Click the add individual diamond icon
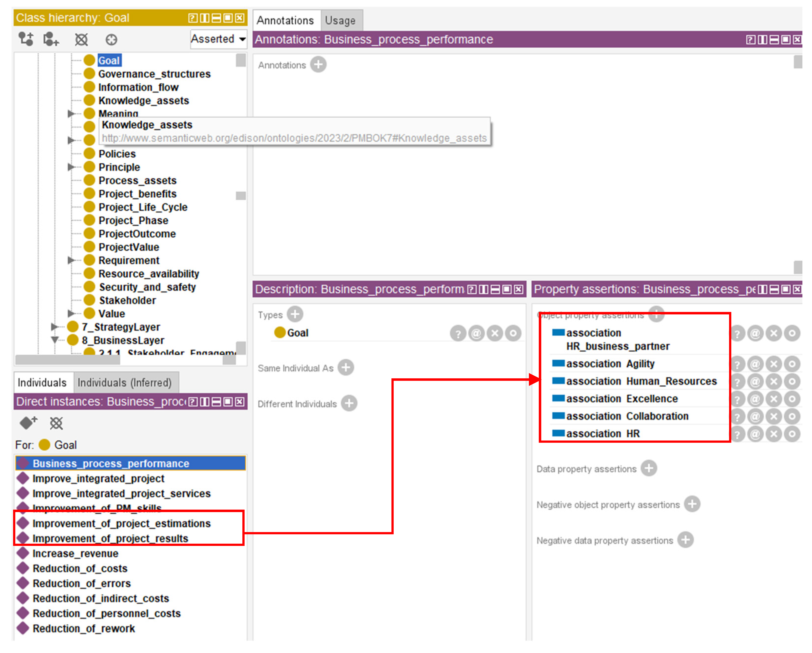This screenshot has height=653, width=812. pyautogui.click(x=28, y=423)
